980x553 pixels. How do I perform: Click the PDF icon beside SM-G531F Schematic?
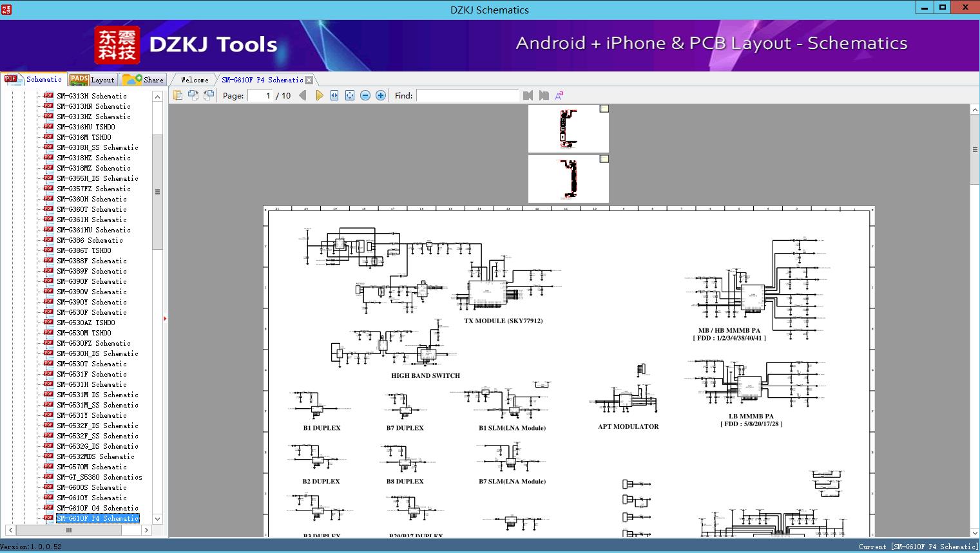48,373
